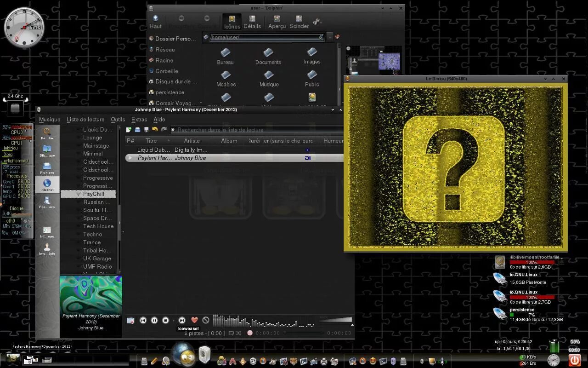
Task: Click the previous track button
Action: [x=143, y=320]
